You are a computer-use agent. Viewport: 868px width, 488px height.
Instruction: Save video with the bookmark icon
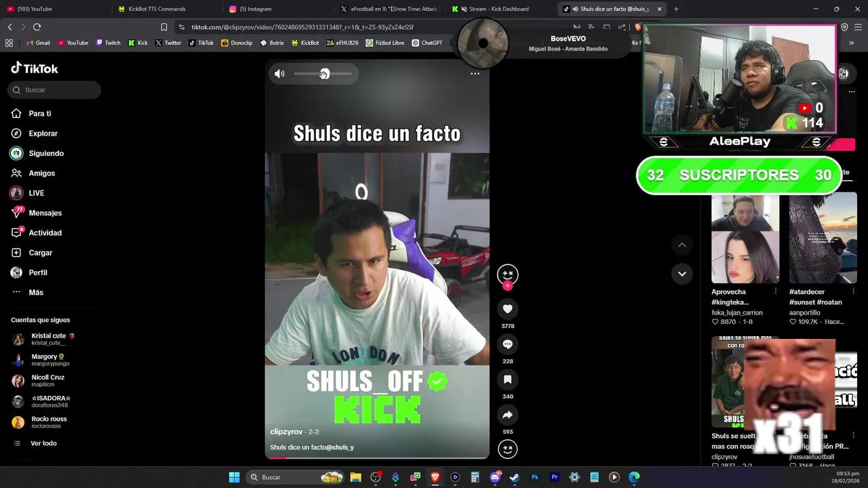pos(507,380)
